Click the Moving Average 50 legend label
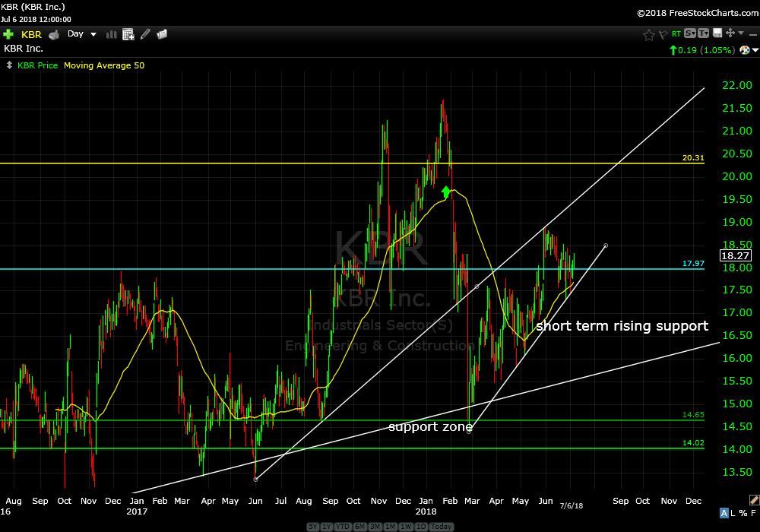Screen dimensions: 760x532 point(103,65)
